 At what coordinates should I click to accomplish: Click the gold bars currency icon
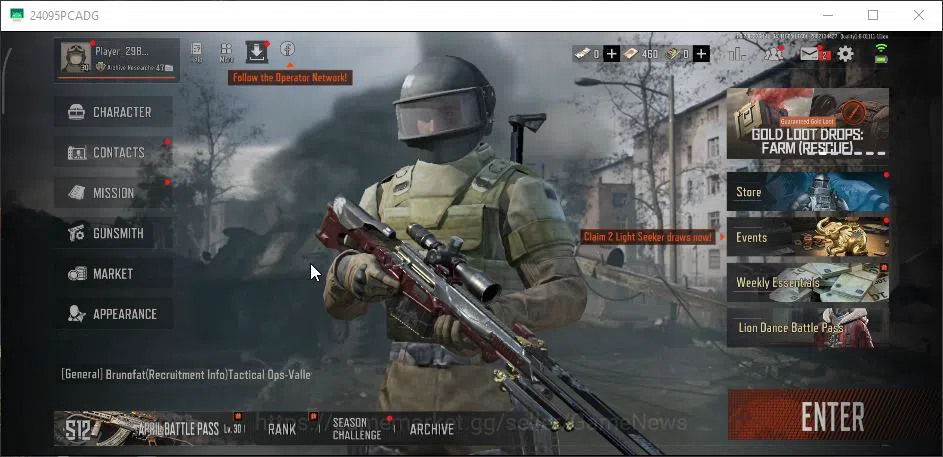pyautogui.click(x=672, y=54)
